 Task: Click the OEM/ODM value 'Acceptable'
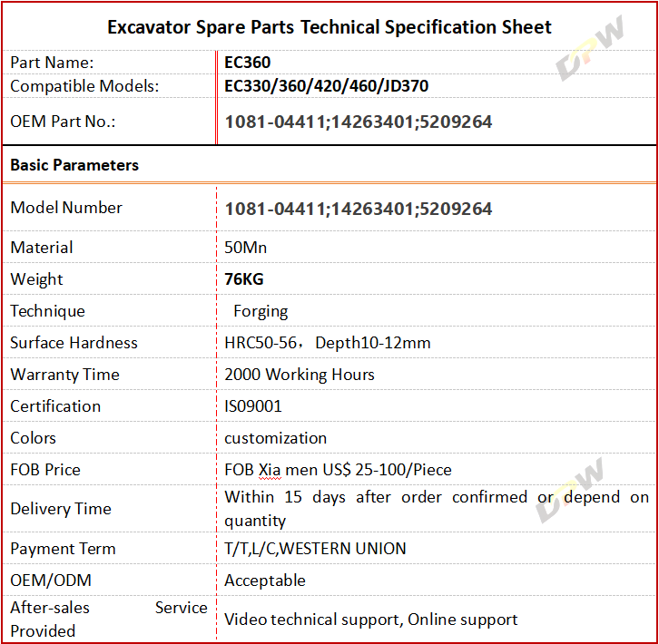click(265, 581)
